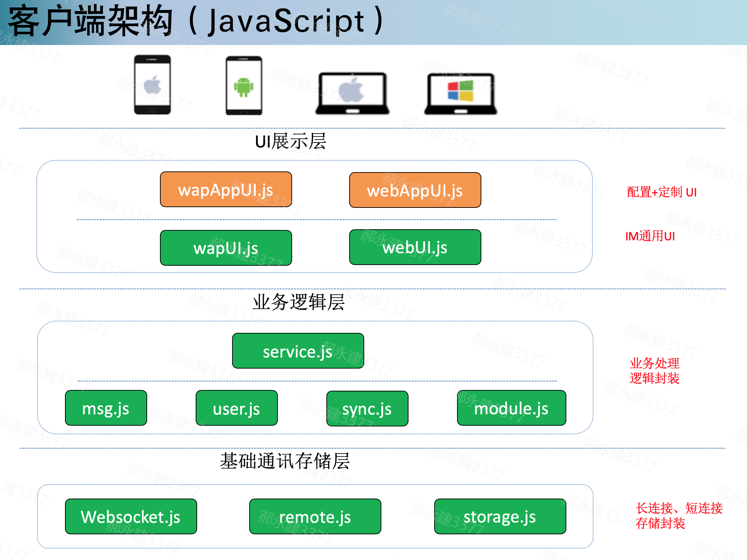Screen dimensions: 747x560
Task: Click the Android phone icon
Action: click(x=244, y=86)
